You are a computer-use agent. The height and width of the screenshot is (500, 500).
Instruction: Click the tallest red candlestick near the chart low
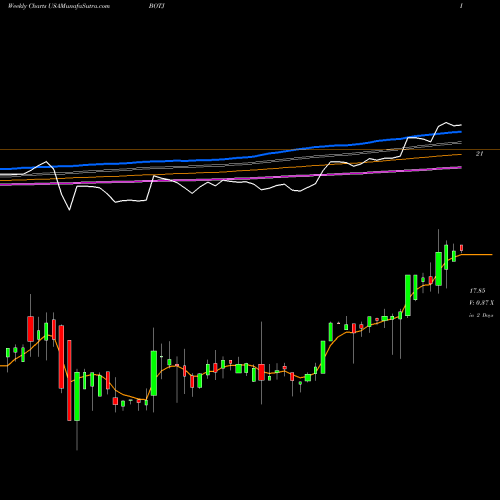click(x=69, y=380)
